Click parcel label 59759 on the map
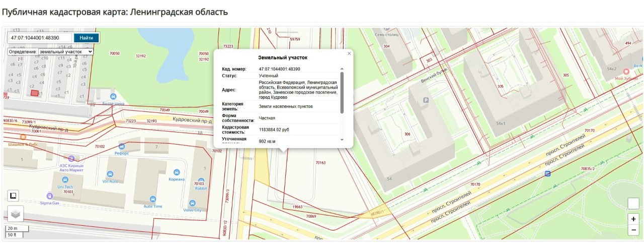644x243 pixels. coord(295,39)
